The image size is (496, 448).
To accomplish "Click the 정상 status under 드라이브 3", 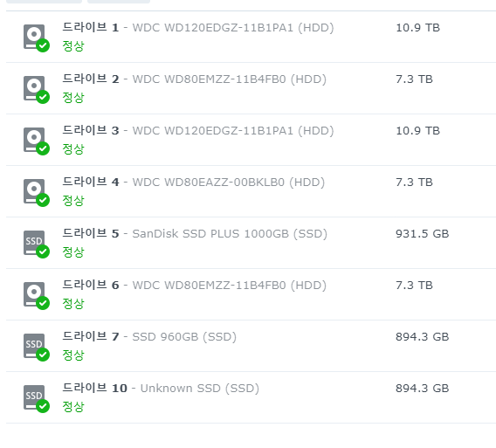I will 73,149.
